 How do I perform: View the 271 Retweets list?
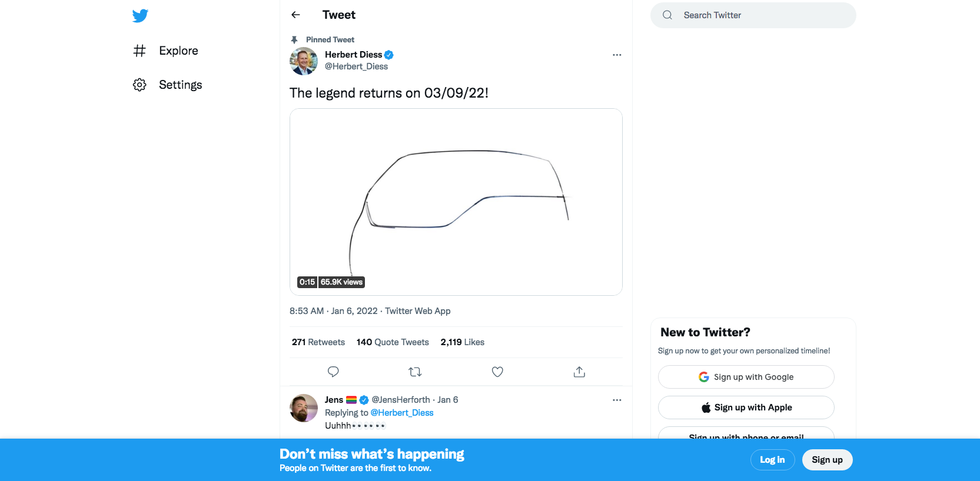click(318, 342)
